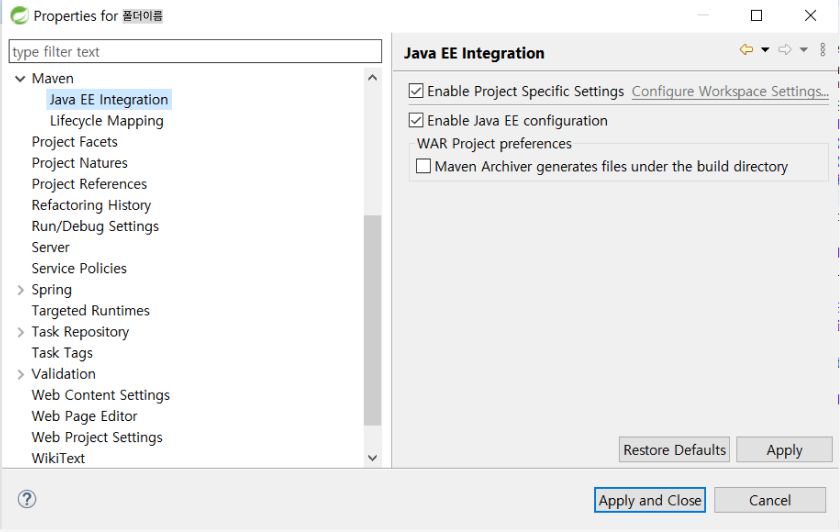Open the back history dropdown arrow
Viewport: 840px width, 532px height.
coord(765,50)
